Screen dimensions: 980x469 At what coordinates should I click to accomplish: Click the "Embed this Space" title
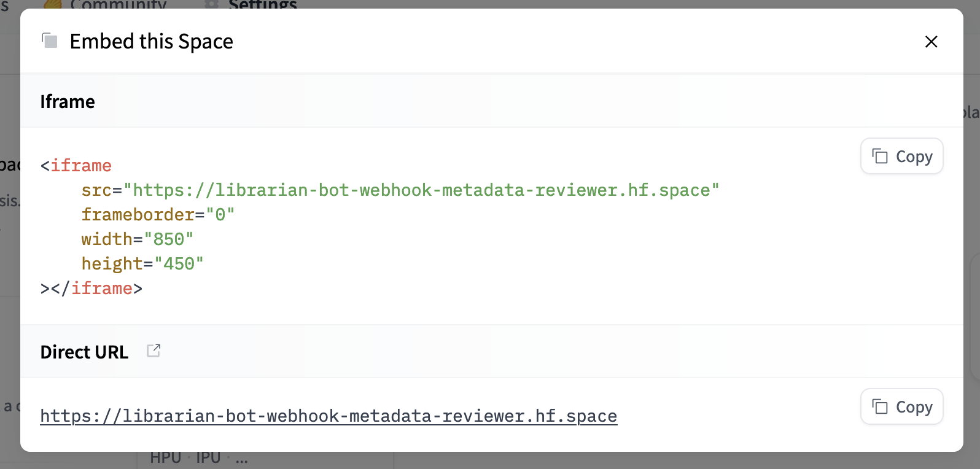click(x=151, y=42)
